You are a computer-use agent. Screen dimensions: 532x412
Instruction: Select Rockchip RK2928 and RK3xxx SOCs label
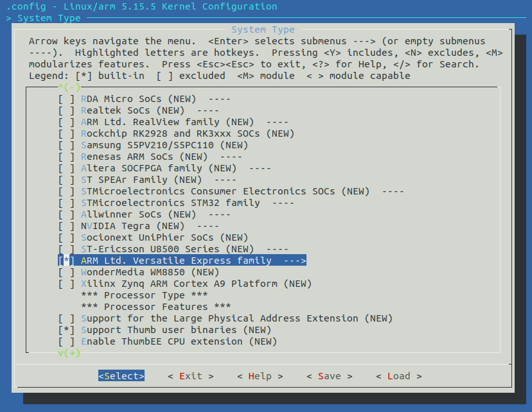pos(188,133)
